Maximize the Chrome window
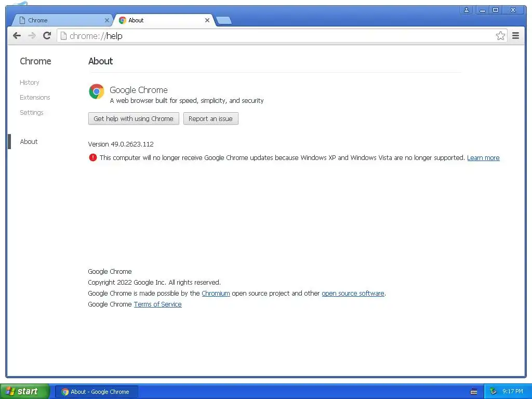The width and height of the screenshot is (532, 399). tap(496, 10)
